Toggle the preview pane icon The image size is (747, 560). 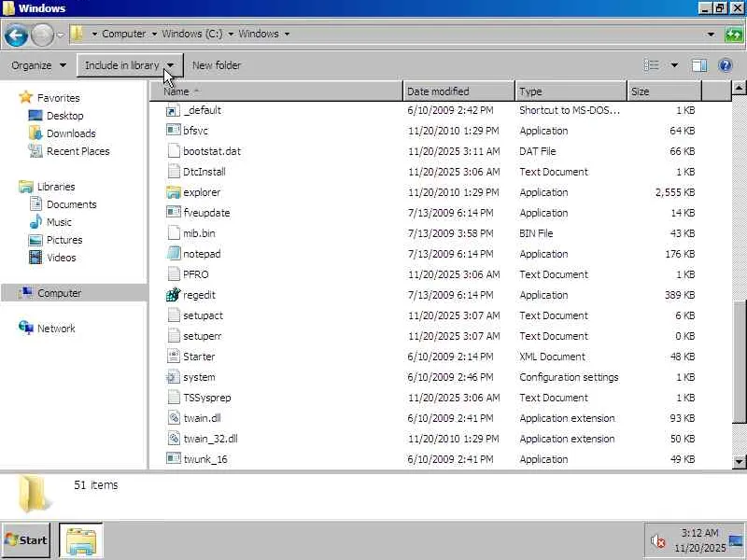click(x=699, y=65)
